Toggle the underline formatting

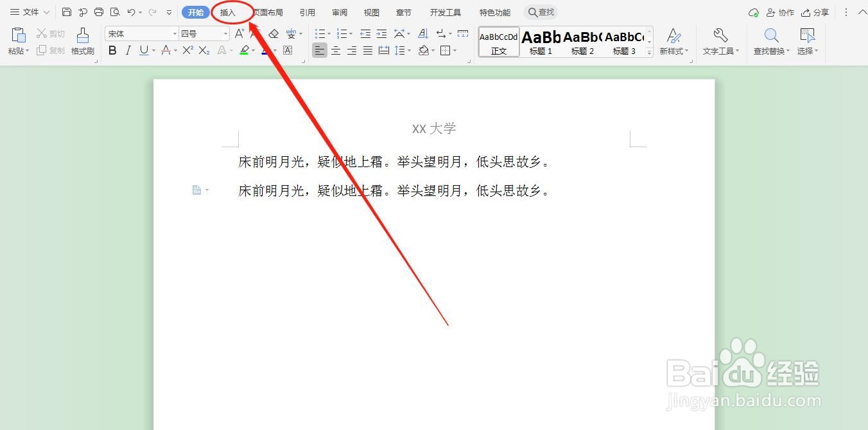pyautogui.click(x=143, y=50)
